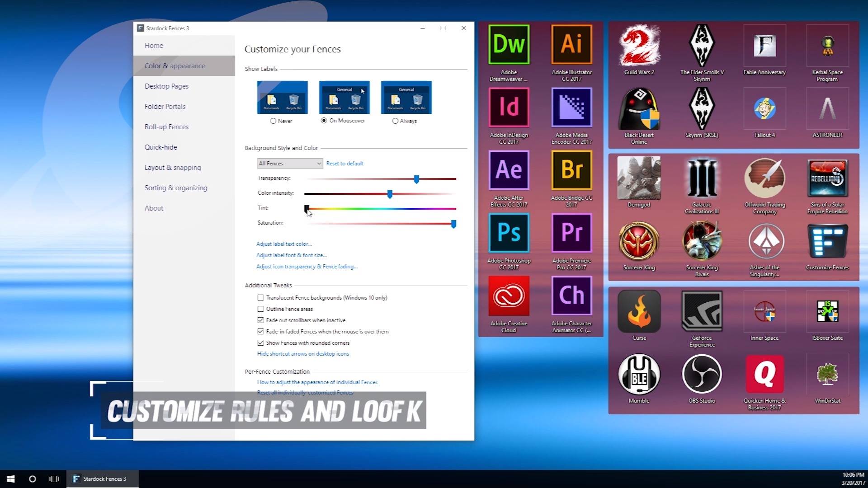Switch to Sorting & organizing section
Screen dimensions: 868x488
click(184, 188)
